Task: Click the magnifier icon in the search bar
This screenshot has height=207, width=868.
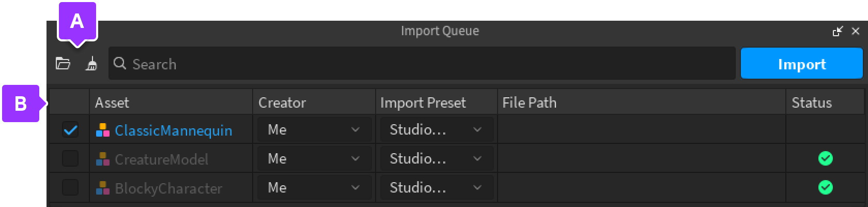Action: tap(120, 64)
